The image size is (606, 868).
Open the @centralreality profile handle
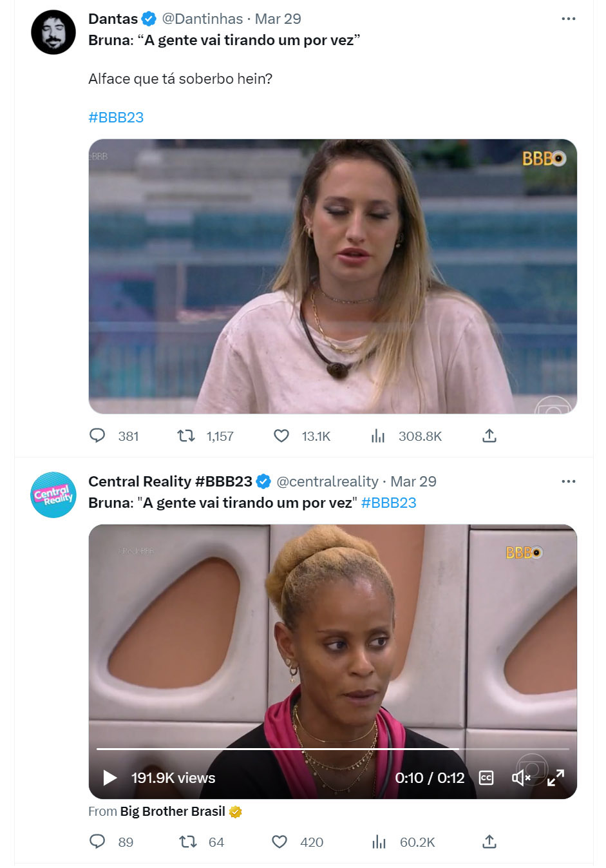[x=327, y=481]
